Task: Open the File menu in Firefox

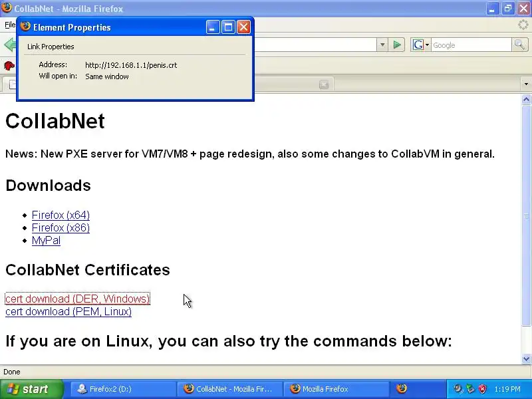Action: 10,25
